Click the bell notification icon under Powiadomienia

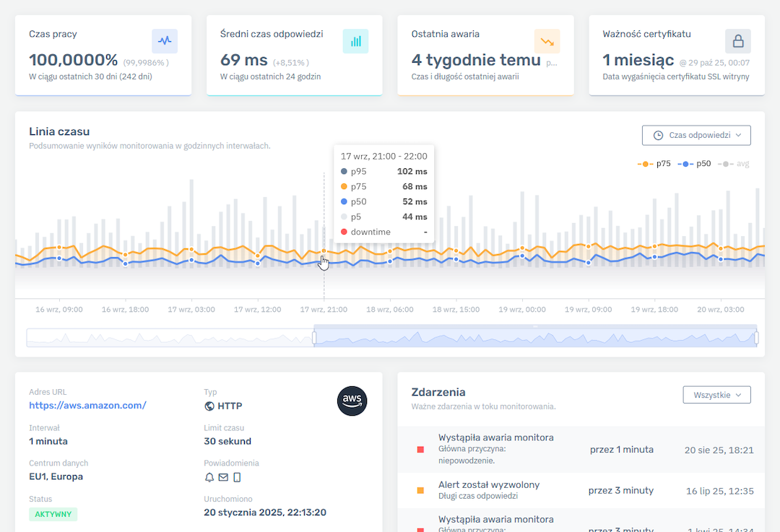[x=209, y=477]
